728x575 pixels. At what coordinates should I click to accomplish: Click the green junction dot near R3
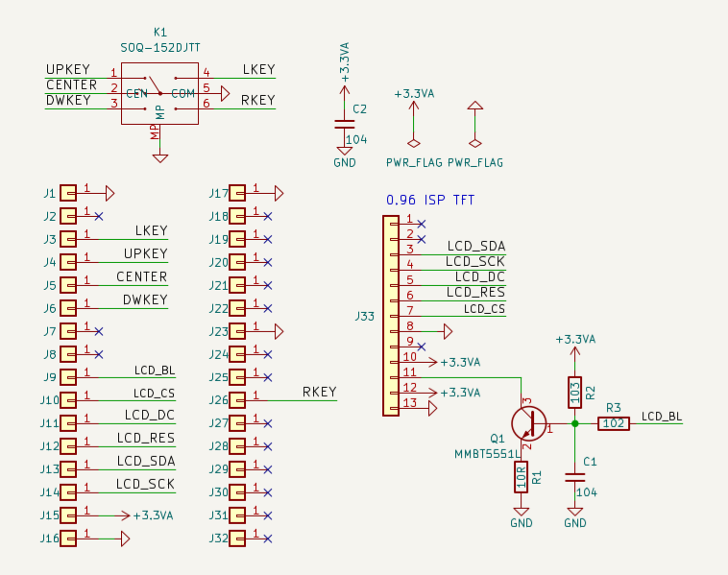pyautogui.click(x=575, y=423)
